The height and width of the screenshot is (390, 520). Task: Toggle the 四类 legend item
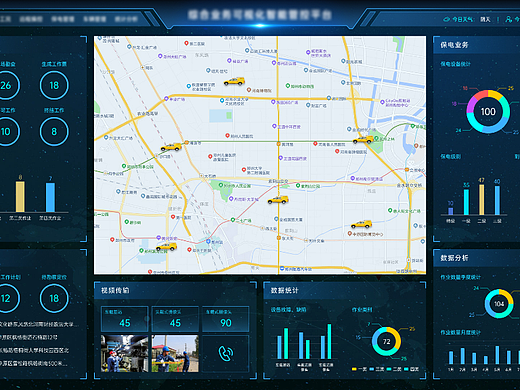pyautogui.click(x=411, y=369)
